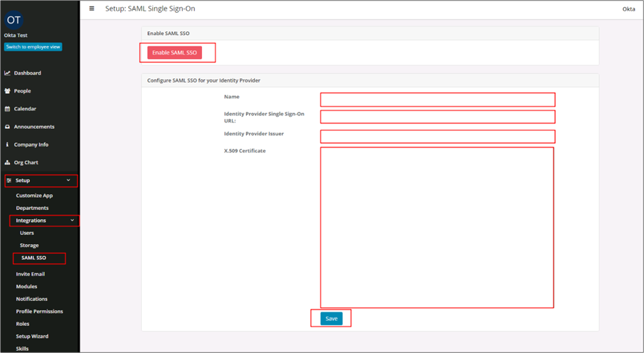This screenshot has height=353, width=644.
Task: Click inside the X.509 Certificate textarea
Action: (x=437, y=227)
